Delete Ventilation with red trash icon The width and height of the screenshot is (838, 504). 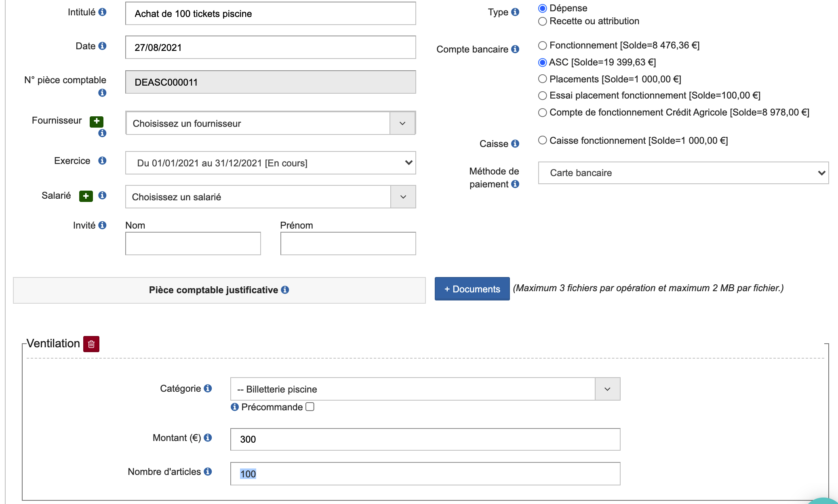[x=91, y=344]
